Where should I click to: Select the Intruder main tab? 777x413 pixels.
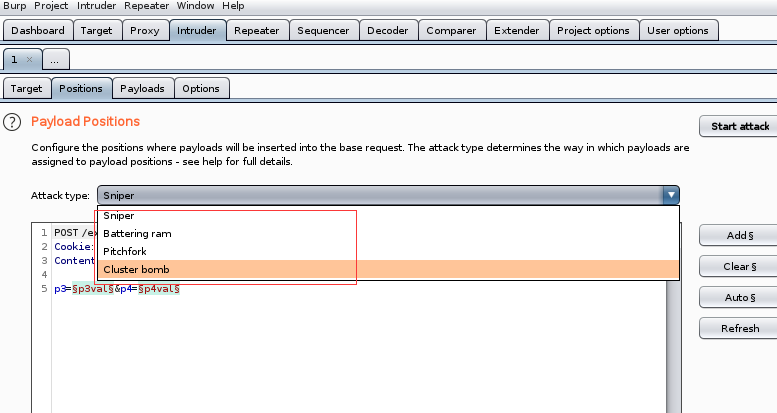point(197,30)
